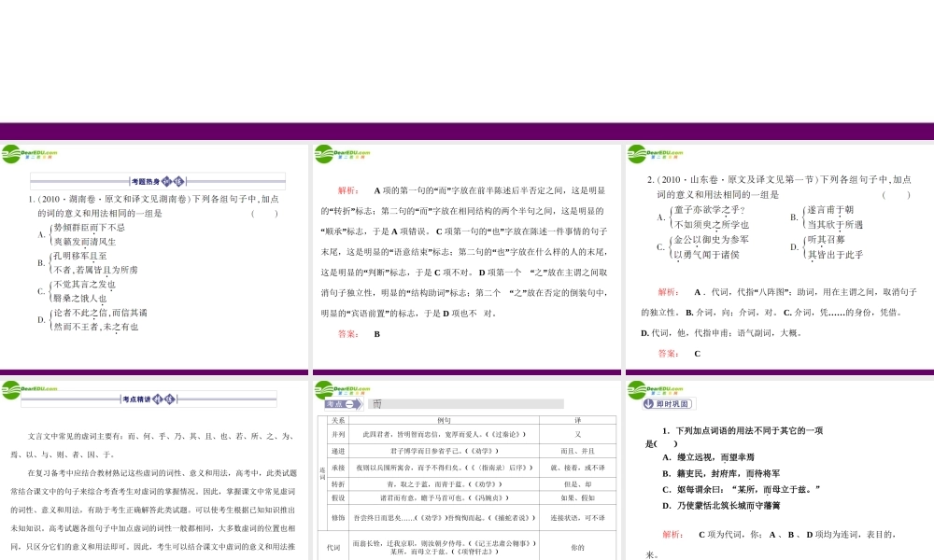Click 解析 label above the A项 explanation
This screenshot has height=560, width=934.
click(347, 190)
